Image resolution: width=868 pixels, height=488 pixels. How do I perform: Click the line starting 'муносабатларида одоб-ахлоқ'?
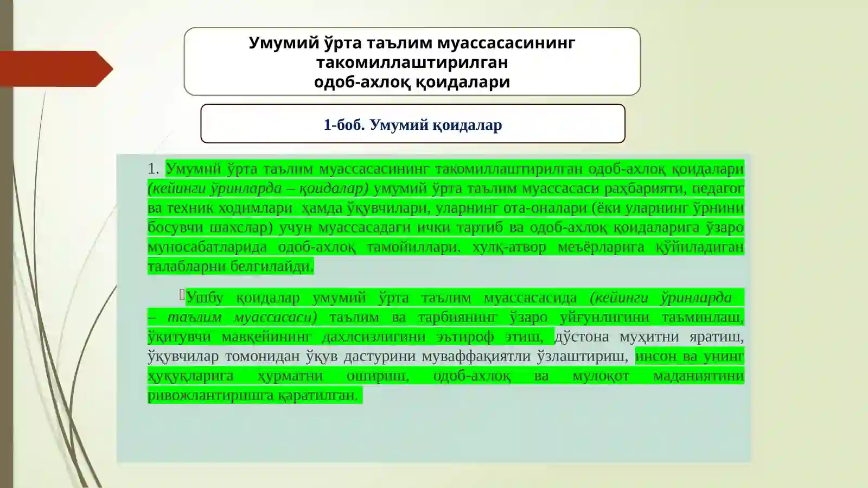click(x=446, y=247)
